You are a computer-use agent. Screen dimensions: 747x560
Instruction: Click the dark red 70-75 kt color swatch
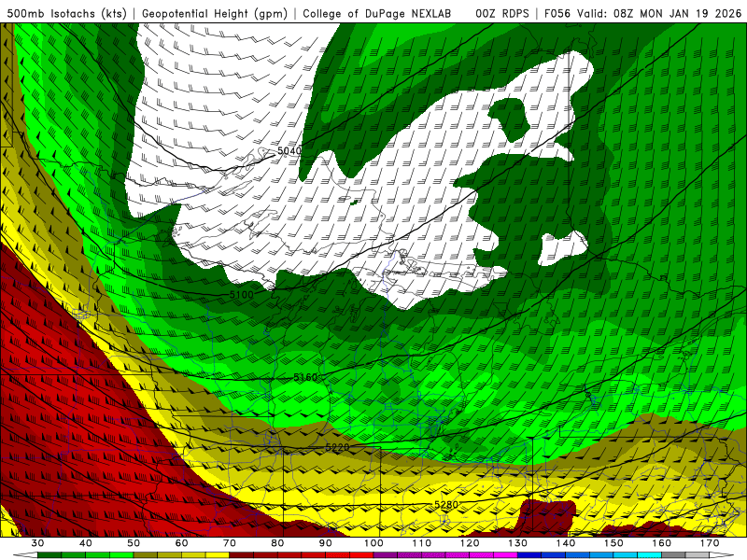click(x=242, y=555)
